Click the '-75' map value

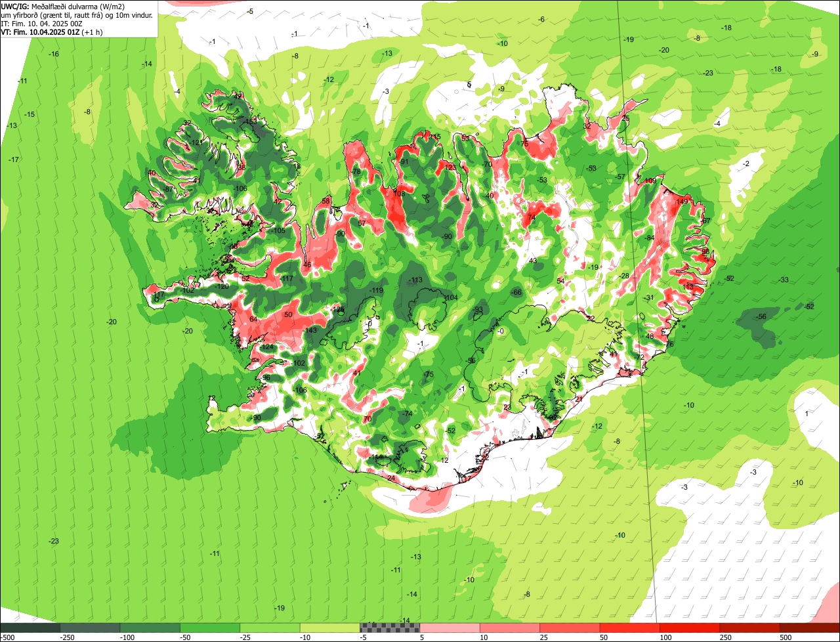click(x=429, y=374)
